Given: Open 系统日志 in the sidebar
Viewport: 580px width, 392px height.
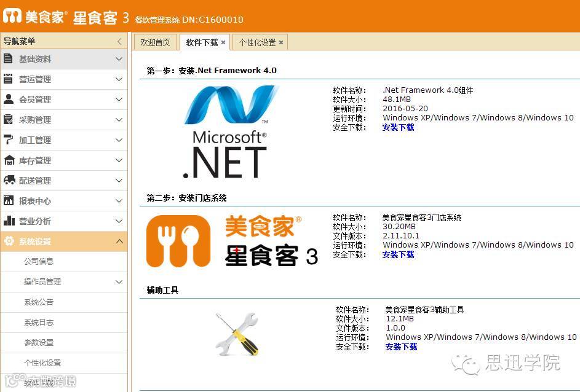Looking at the screenshot, I should [x=39, y=323].
